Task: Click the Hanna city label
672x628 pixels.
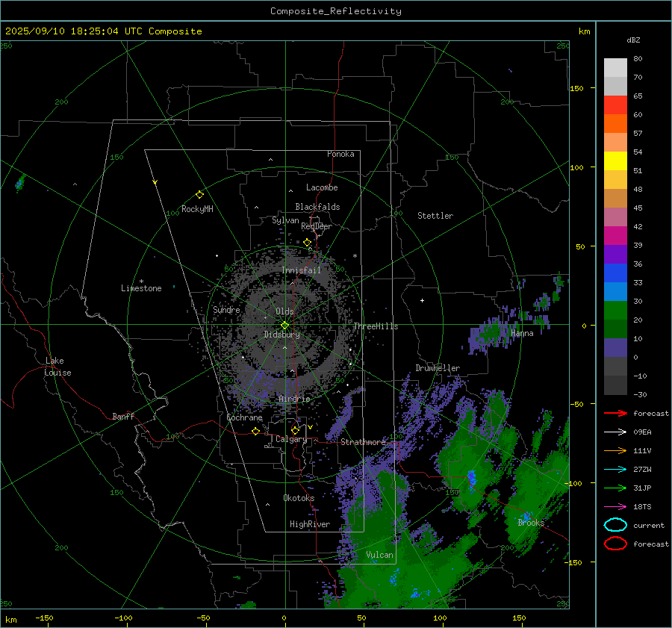Action: point(522,333)
